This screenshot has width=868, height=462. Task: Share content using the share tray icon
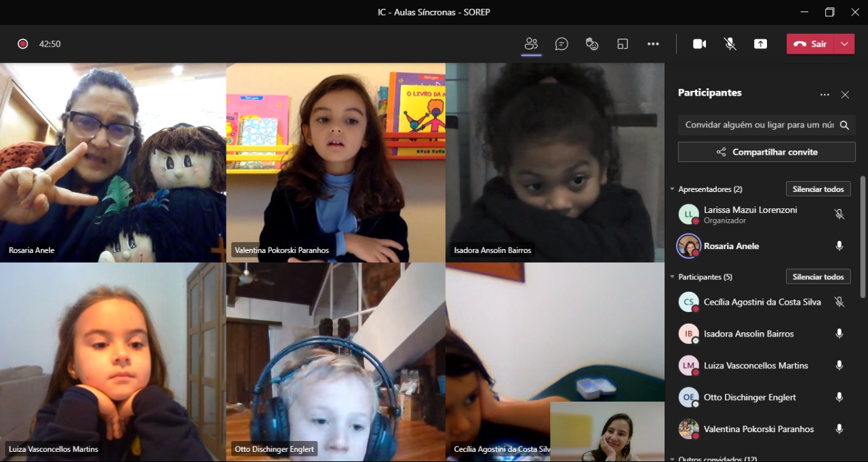[x=760, y=44]
